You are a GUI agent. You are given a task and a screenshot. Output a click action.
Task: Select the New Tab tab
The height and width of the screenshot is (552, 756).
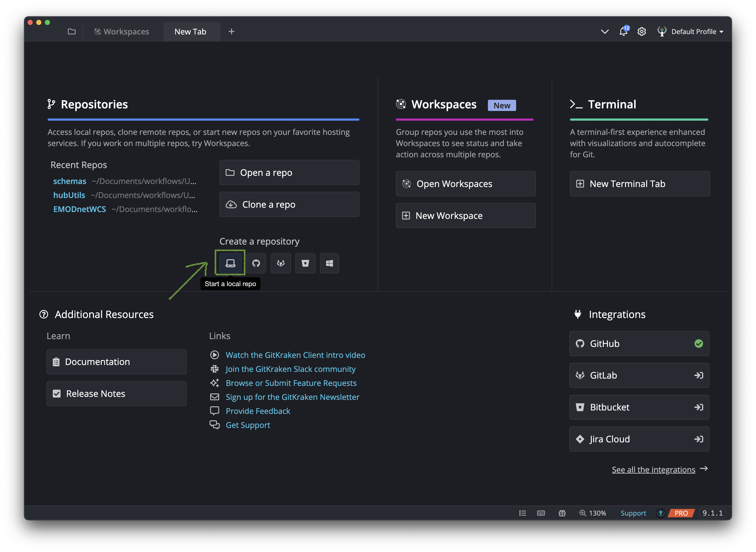[x=192, y=31]
